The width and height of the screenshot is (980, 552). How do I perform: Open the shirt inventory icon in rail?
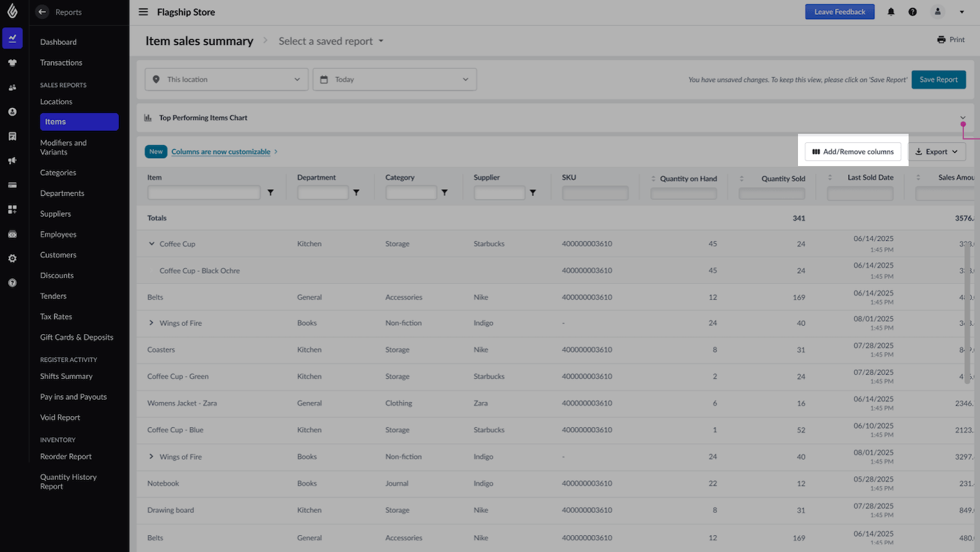(12, 62)
